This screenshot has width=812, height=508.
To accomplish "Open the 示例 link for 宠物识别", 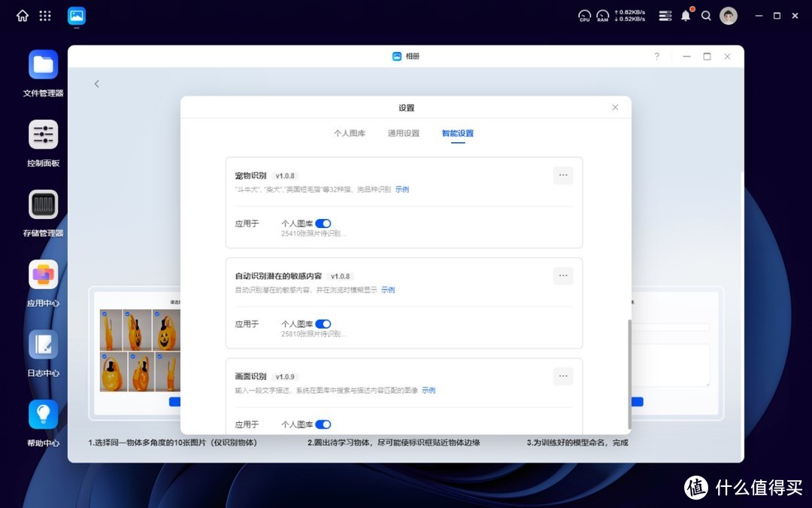I will click(x=401, y=189).
